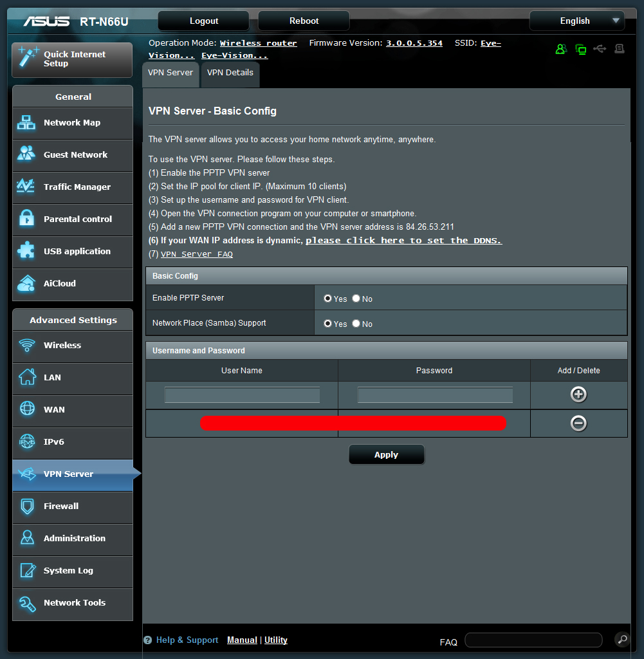Set Network Place Samba Support to No

356,324
